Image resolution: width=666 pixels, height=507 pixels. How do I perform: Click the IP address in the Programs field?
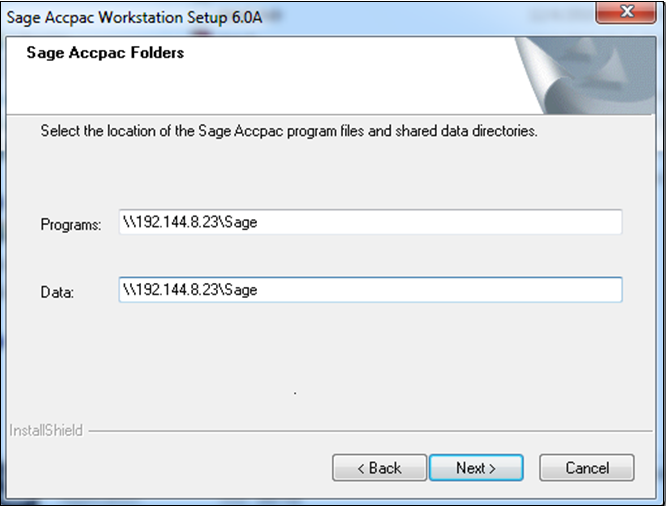[178, 222]
